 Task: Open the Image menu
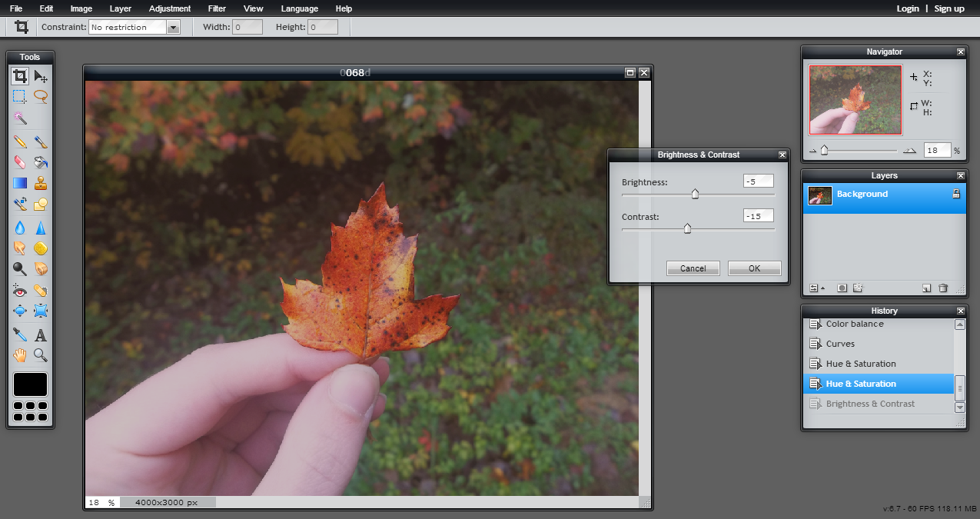(x=81, y=8)
